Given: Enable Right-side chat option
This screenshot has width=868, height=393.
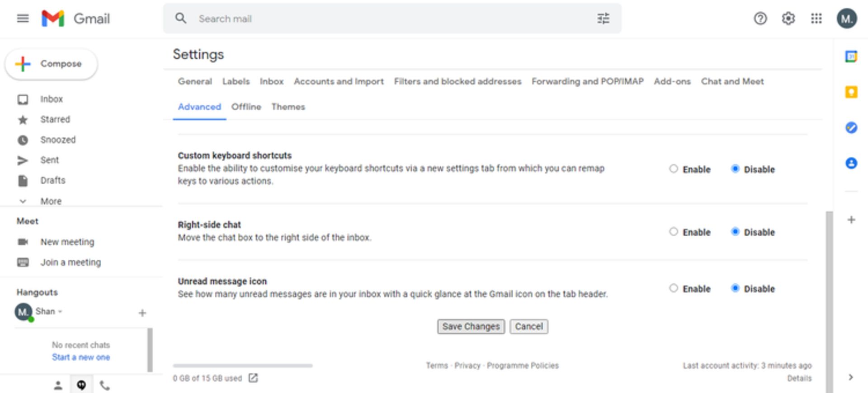Looking at the screenshot, I should [674, 232].
